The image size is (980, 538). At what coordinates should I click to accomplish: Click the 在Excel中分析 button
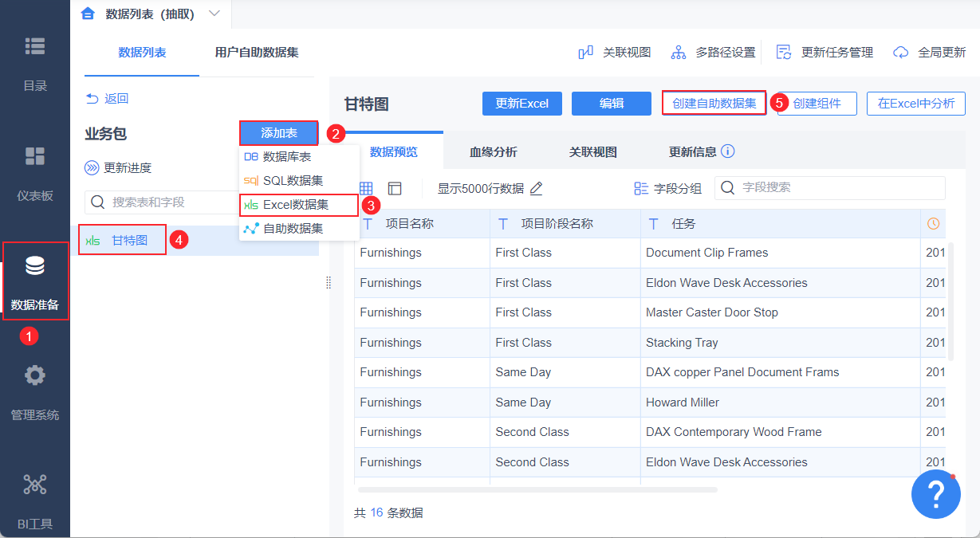916,104
